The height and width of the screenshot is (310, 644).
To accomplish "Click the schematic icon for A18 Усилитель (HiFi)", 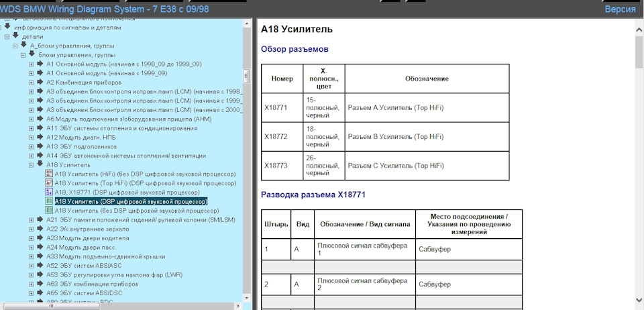I will pos(48,174).
